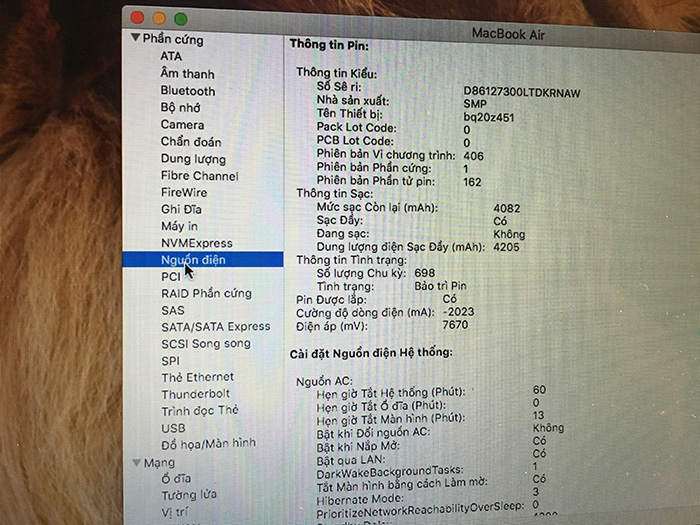The width and height of the screenshot is (700, 525).
Task: Select the highlighted Nguồn điện item
Action: point(193,260)
